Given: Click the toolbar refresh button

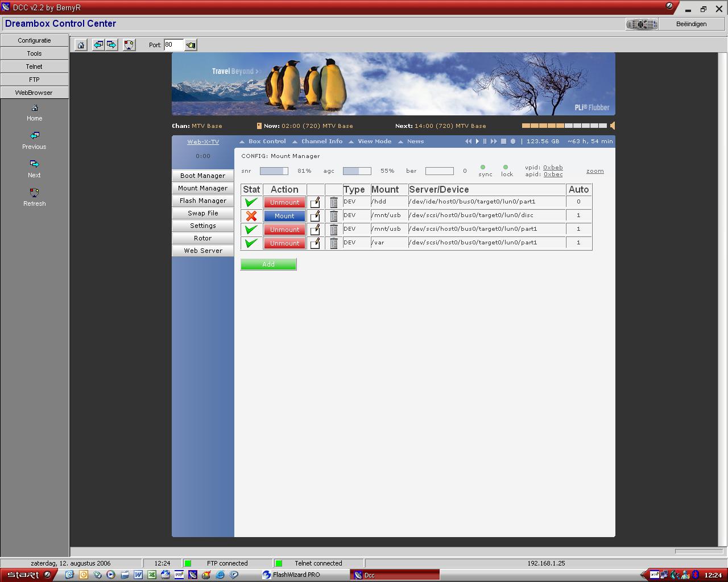Looking at the screenshot, I should 129,45.
